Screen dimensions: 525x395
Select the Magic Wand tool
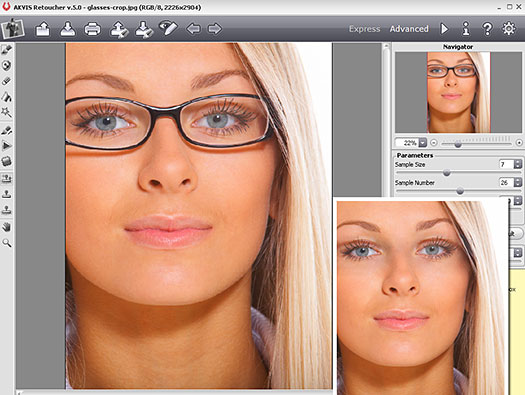click(x=7, y=112)
